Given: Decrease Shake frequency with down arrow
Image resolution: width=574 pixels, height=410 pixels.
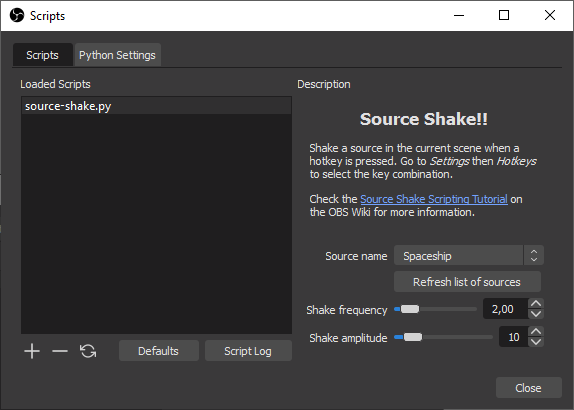Looking at the screenshot, I should tap(536, 314).
